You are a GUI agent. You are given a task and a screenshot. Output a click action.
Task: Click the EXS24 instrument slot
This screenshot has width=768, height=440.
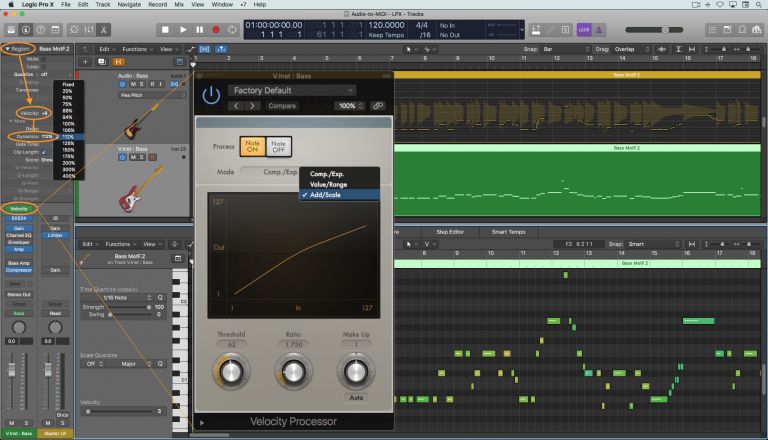[x=19, y=218]
